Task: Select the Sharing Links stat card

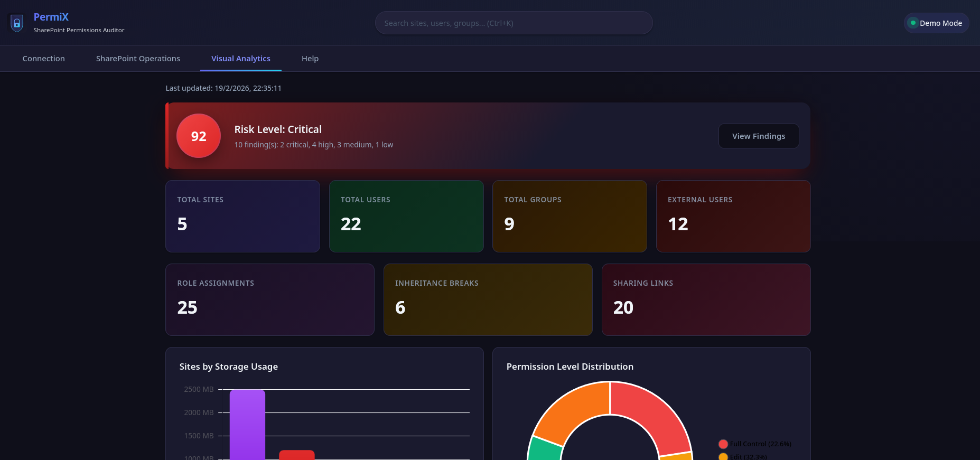Action: (706, 299)
